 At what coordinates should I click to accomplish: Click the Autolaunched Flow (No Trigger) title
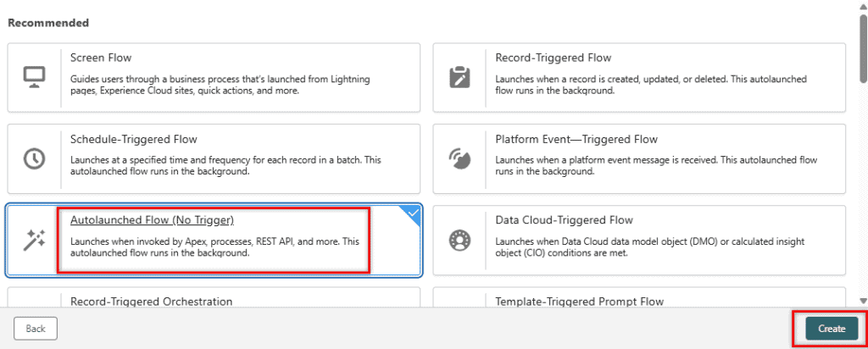(x=152, y=220)
